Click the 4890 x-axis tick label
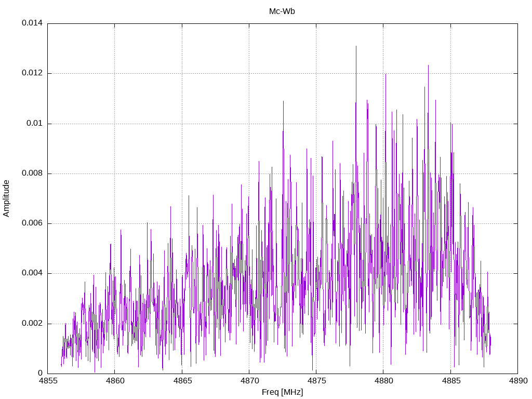 [518, 381]
